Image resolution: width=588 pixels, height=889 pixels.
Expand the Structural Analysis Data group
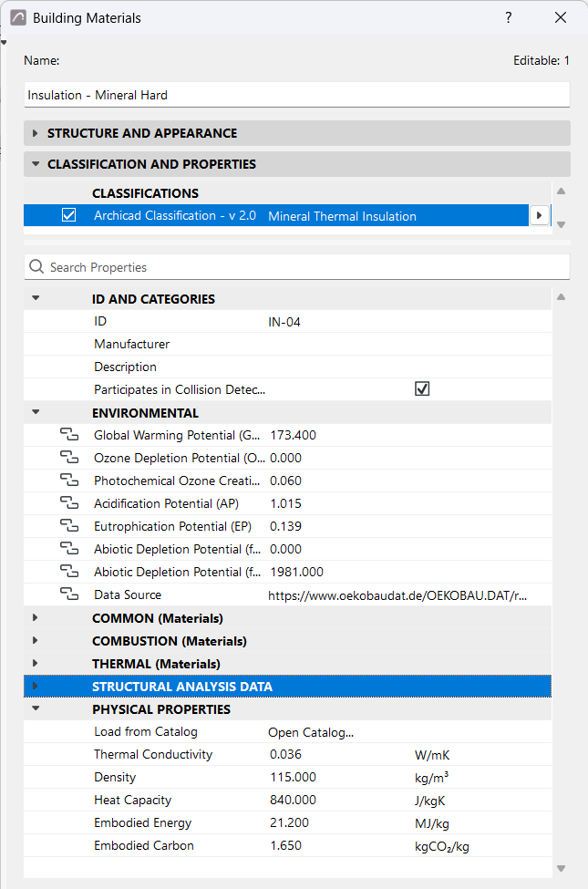[36, 686]
